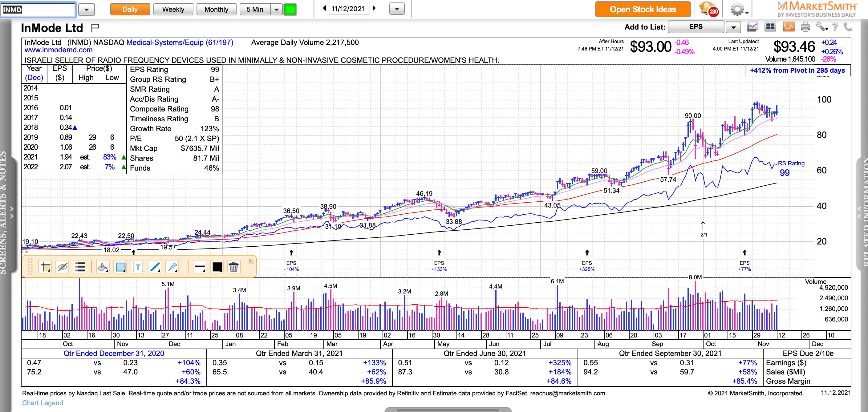This screenshot has width=868, height=412.
Task: Click Open Stock Ideas button
Action: (643, 9)
